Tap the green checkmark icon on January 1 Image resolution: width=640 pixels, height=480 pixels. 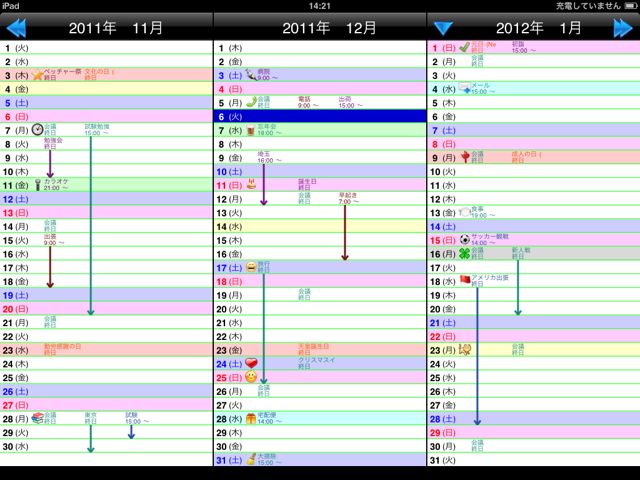point(464,47)
